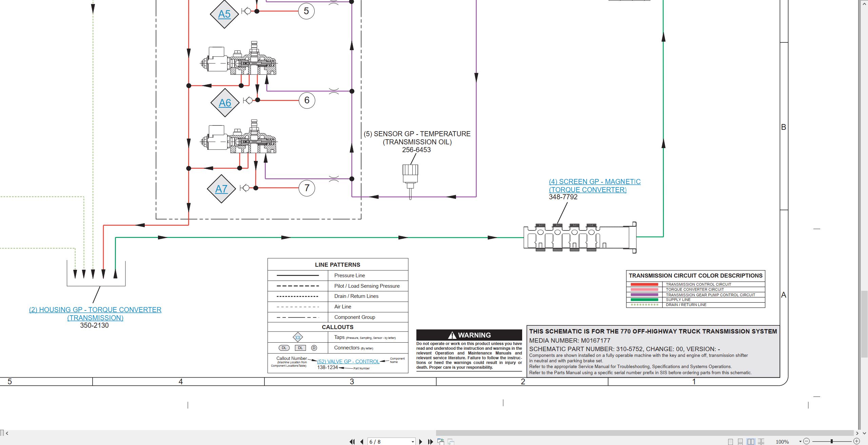The height and width of the screenshot is (445, 868).
Task: Click the DRAIN / RETURN LINE color row
Action: pyautogui.click(x=695, y=305)
